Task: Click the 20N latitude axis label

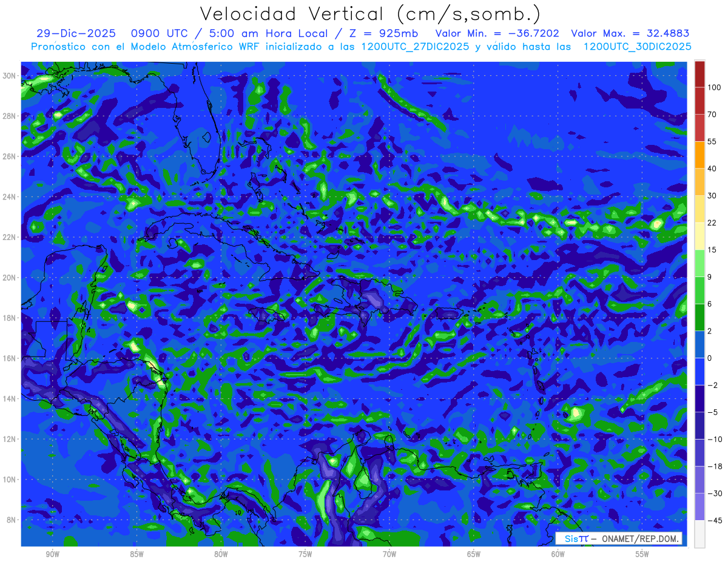Action: coord(10,278)
